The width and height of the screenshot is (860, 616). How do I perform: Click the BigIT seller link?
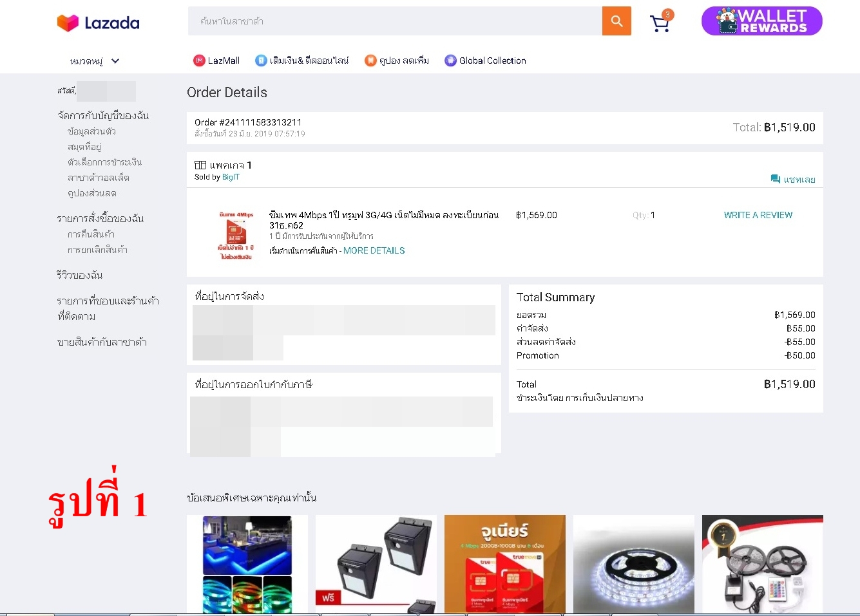[231, 177]
